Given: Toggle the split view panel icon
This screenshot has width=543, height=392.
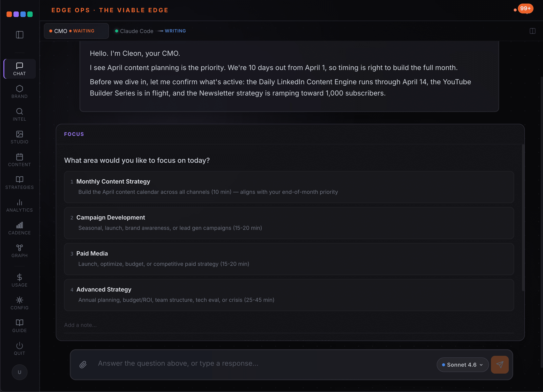Looking at the screenshot, I should coord(532,31).
